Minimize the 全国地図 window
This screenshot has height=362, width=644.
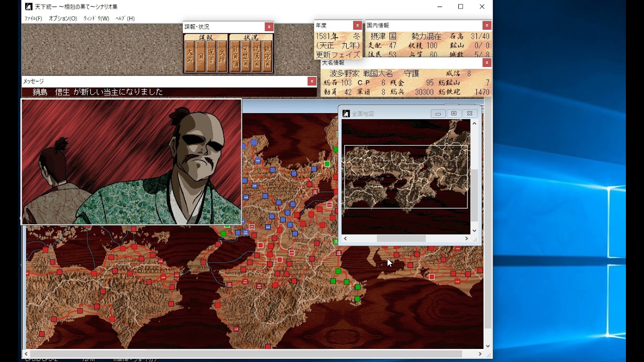click(x=438, y=114)
